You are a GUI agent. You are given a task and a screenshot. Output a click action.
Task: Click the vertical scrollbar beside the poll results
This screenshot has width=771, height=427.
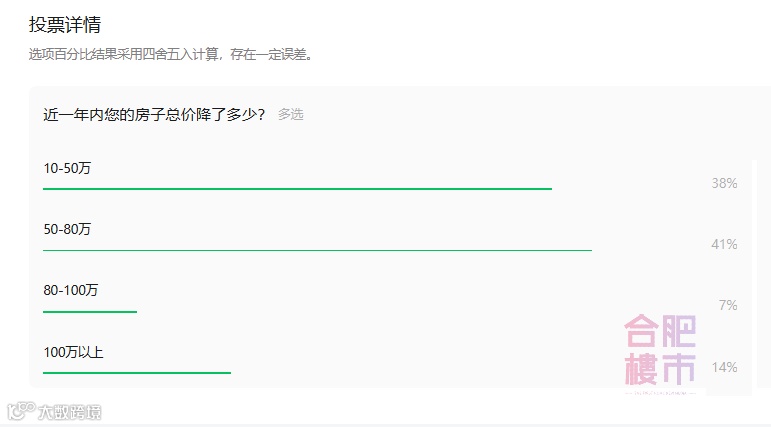[755, 270]
